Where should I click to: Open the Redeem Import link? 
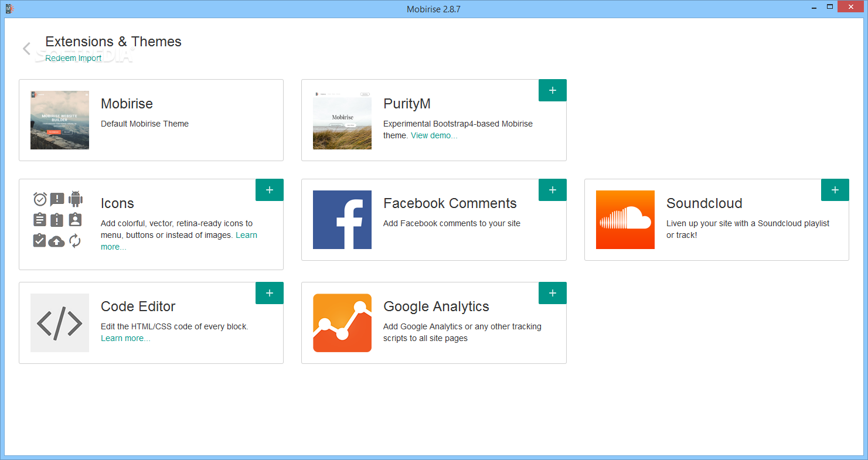73,58
